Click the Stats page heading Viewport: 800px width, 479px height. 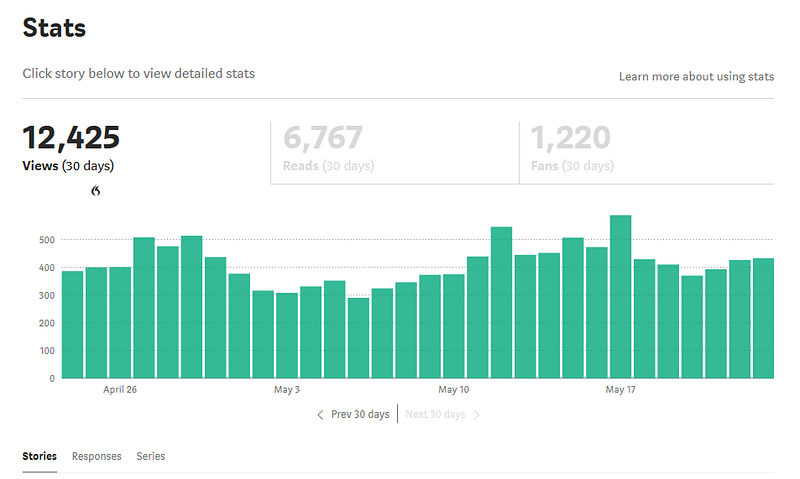click(54, 28)
